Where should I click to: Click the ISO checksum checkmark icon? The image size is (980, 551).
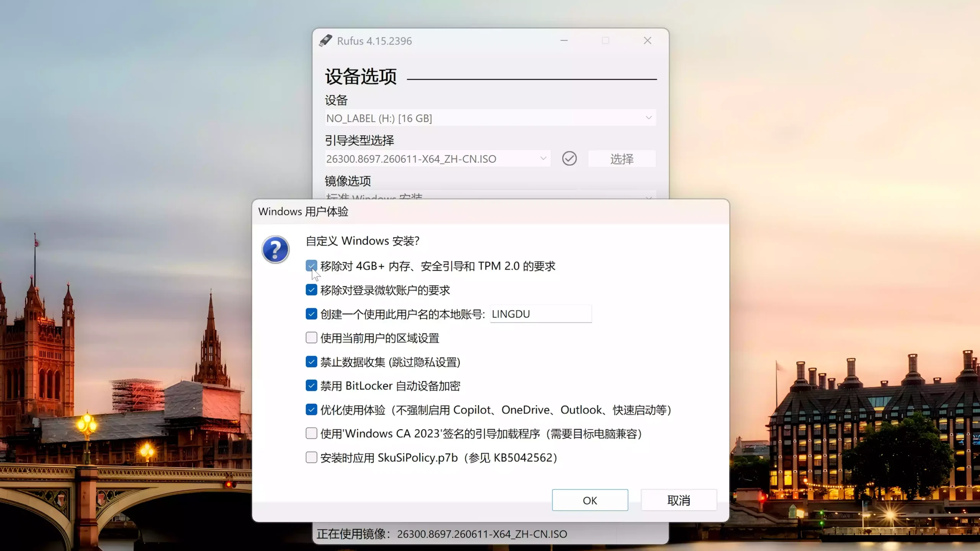pyautogui.click(x=569, y=158)
